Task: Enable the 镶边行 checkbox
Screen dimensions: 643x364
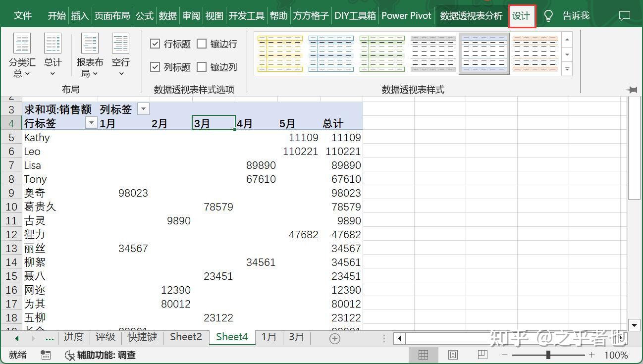Action: tap(202, 44)
